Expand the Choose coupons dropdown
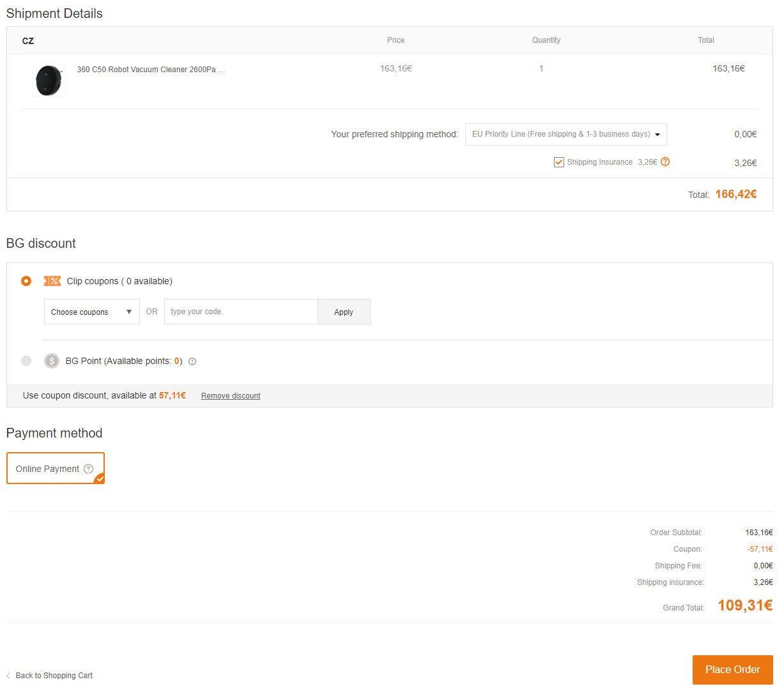 click(92, 312)
